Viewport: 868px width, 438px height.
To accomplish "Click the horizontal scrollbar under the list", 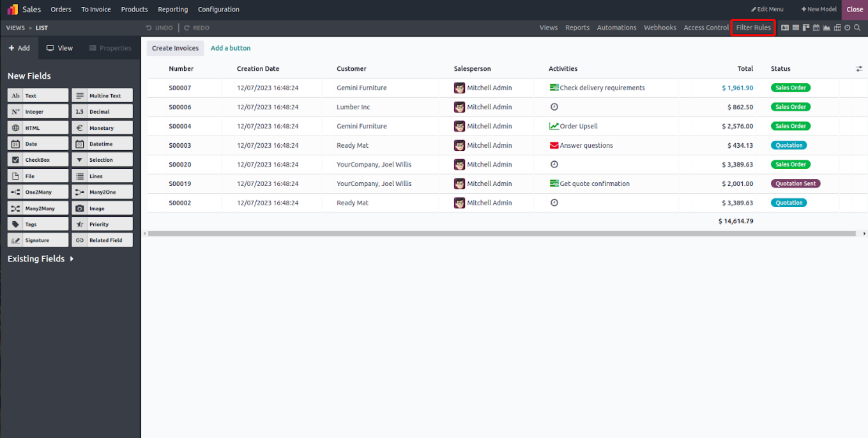I will (501, 234).
